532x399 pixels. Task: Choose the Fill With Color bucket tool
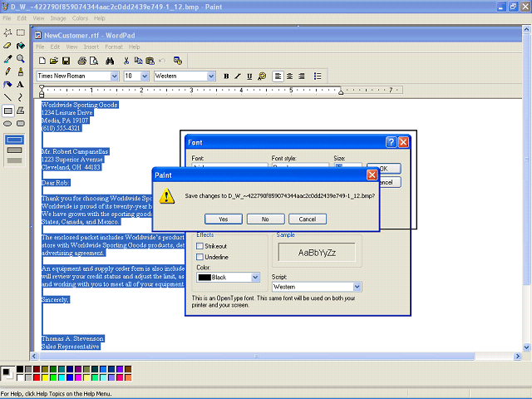pyautogui.click(x=21, y=46)
